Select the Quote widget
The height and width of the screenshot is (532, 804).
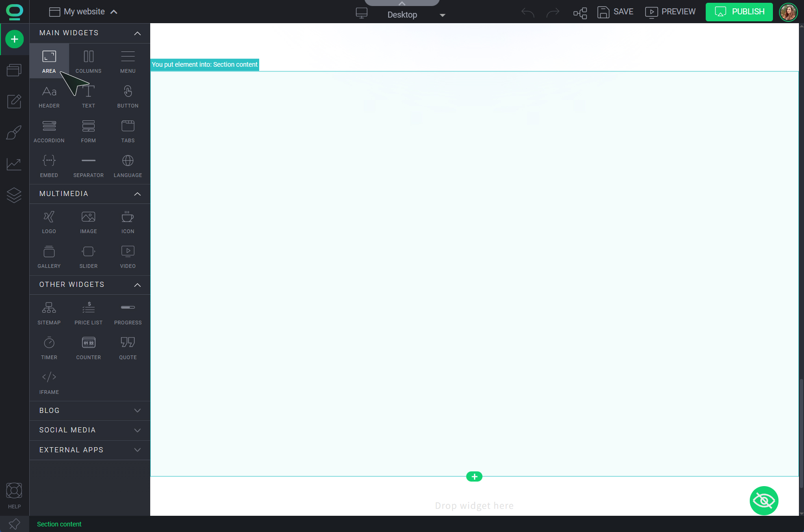point(128,348)
